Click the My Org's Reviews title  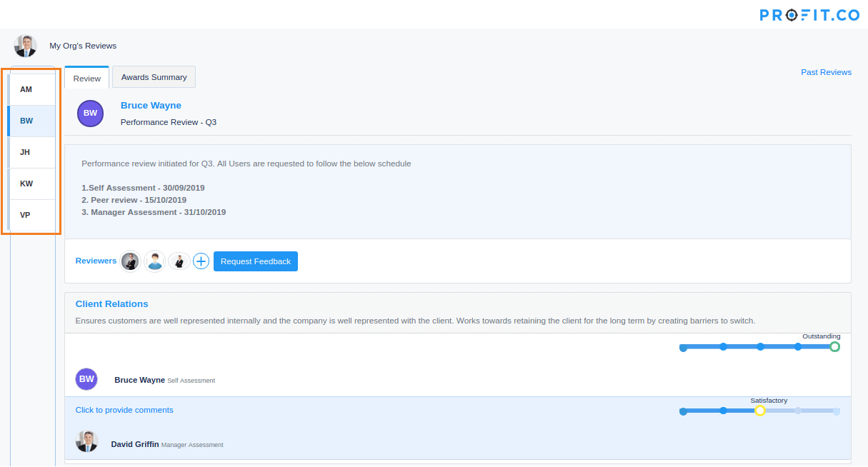[83, 46]
